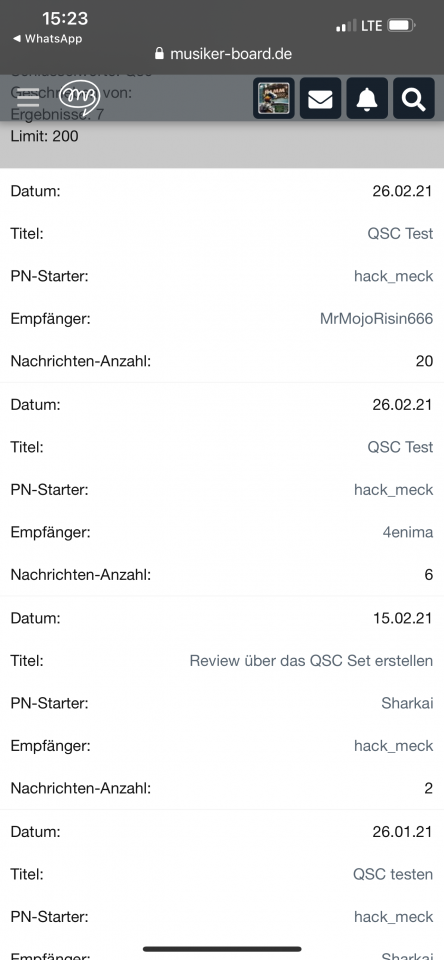Screen dimensions: 444x960
Task: Open PN-Starter Sharkai profile link
Action: 407,703
